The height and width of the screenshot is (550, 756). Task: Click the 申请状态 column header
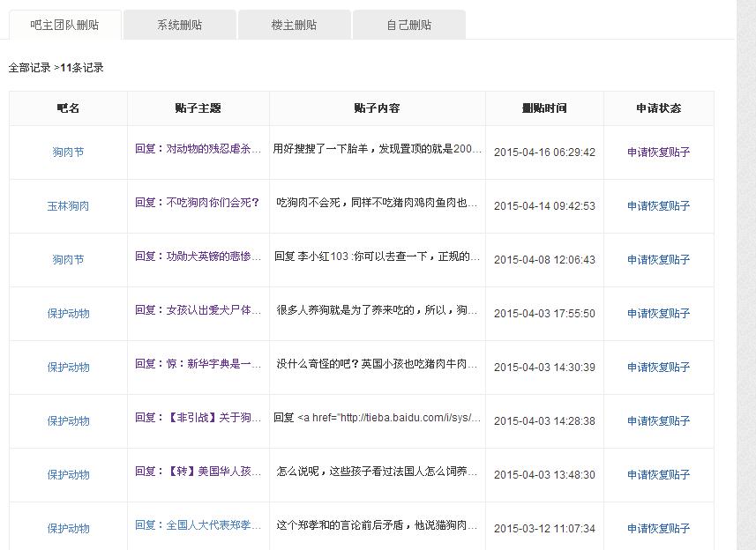(x=659, y=108)
